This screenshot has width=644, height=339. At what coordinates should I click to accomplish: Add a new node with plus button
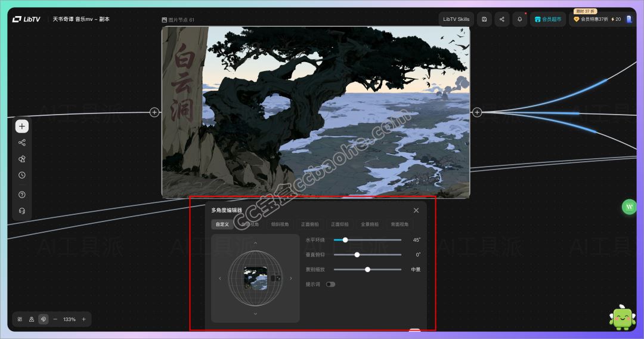(x=22, y=126)
